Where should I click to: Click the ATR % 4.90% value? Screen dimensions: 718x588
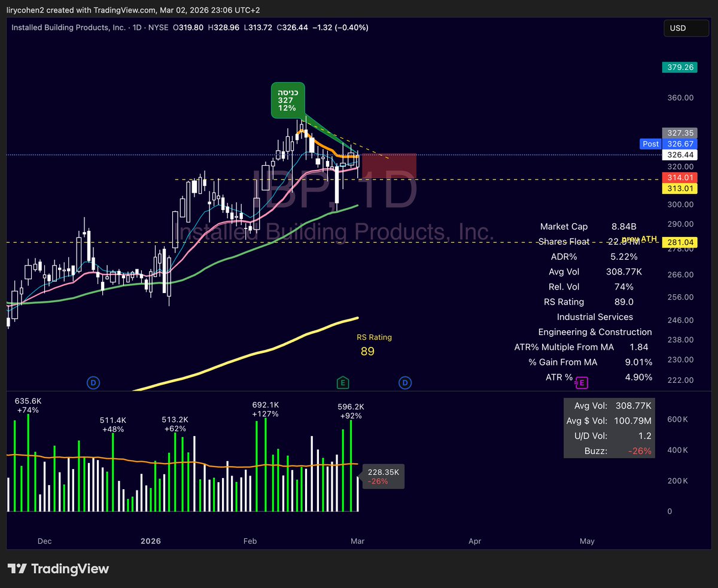point(638,377)
